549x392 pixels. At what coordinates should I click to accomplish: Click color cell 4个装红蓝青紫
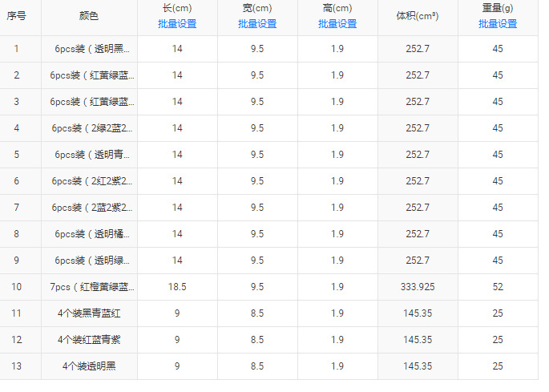[x=89, y=340]
